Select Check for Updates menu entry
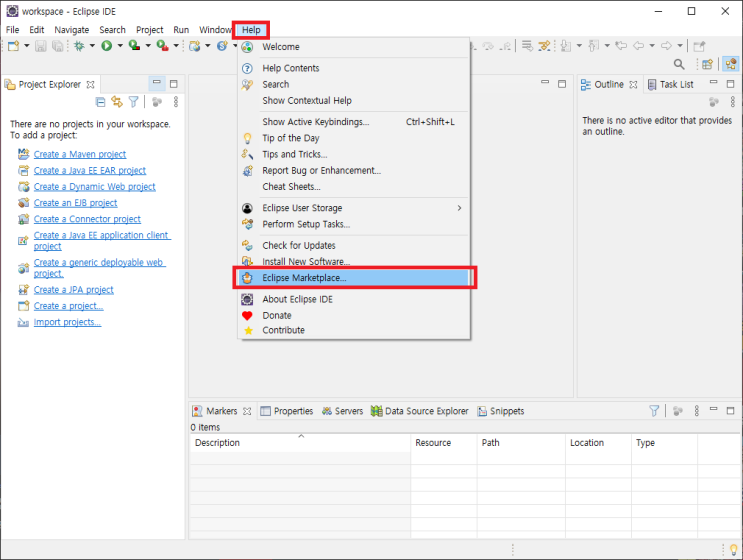This screenshot has width=743, height=560. pos(354,245)
